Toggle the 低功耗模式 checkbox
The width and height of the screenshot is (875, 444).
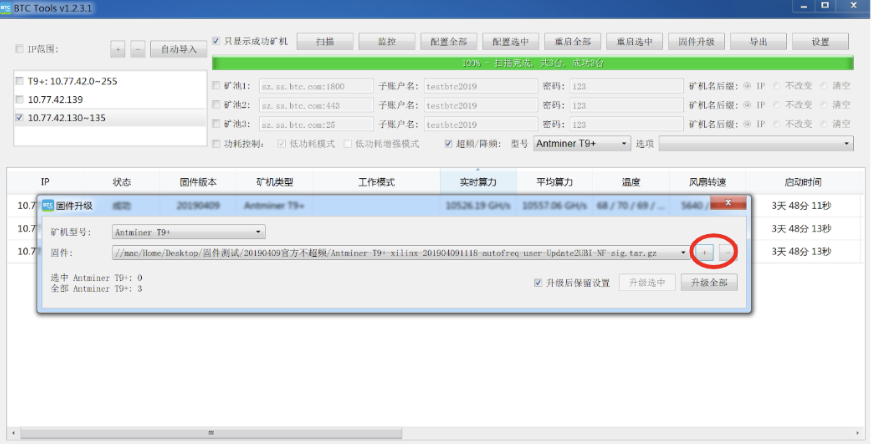coord(282,144)
